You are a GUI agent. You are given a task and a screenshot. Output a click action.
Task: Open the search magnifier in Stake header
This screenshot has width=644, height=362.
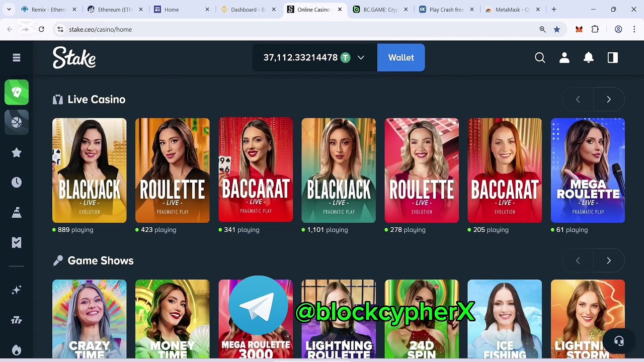(x=540, y=58)
